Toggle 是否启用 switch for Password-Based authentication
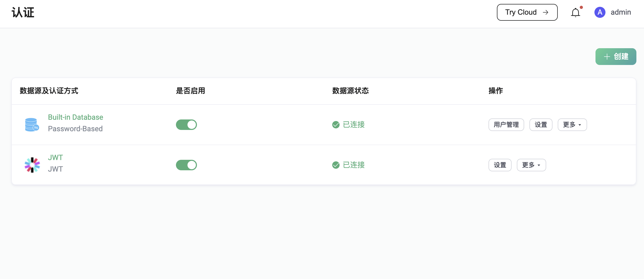The width and height of the screenshot is (644, 279). point(186,125)
